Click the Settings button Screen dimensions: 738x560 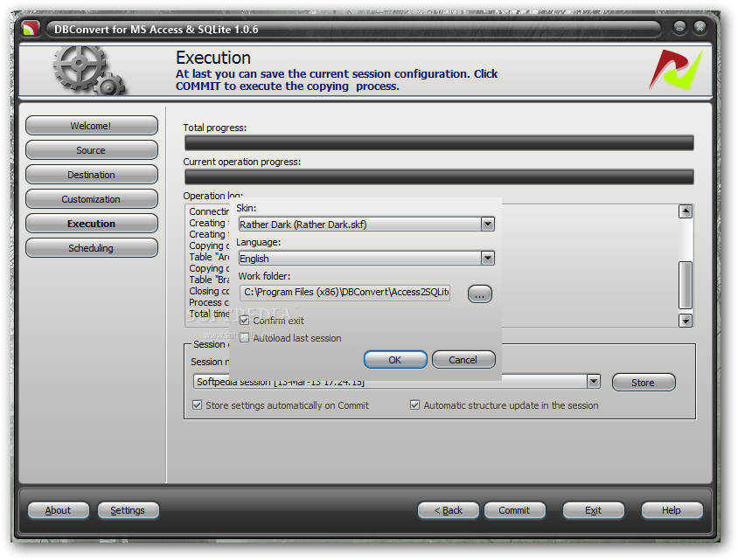[x=128, y=510]
